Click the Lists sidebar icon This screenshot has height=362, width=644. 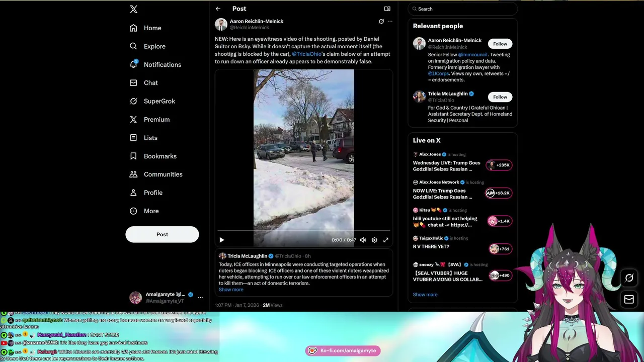(133, 138)
